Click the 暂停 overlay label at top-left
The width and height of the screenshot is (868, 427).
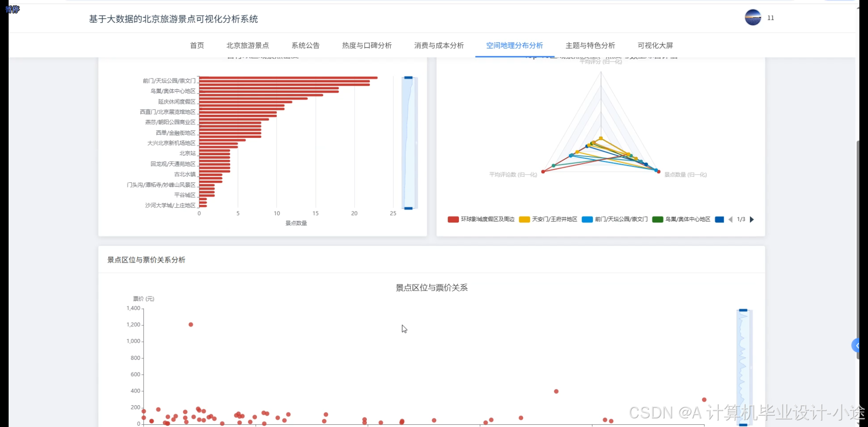click(12, 9)
